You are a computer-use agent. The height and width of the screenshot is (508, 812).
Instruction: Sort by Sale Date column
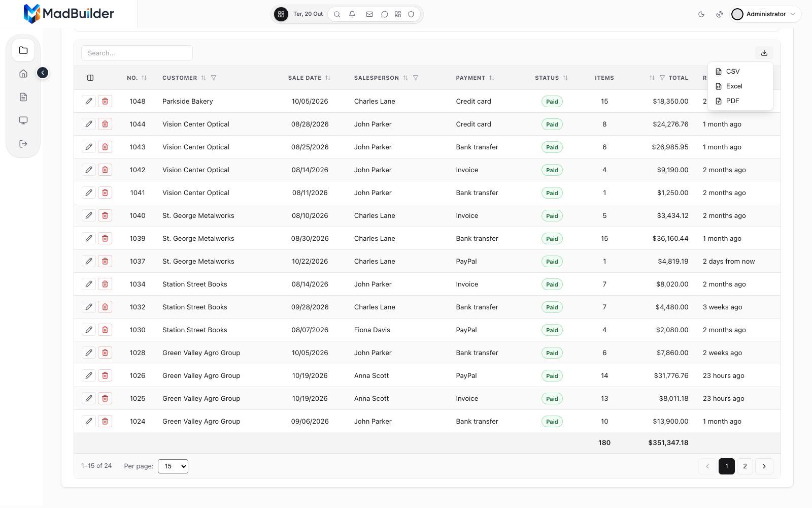(328, 78)
